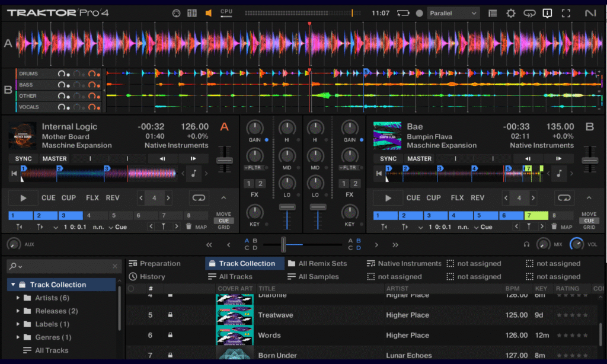Open the Preferences gear icon

coord(510,13)
